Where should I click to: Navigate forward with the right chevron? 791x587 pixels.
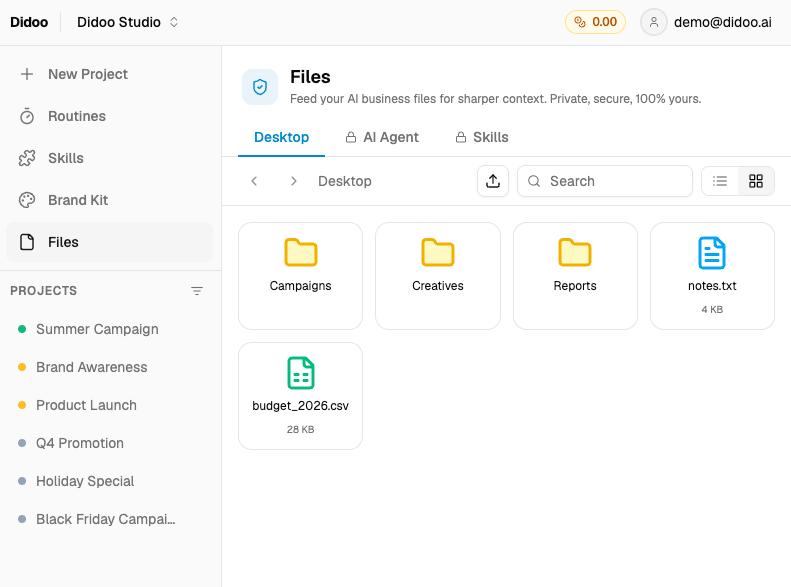pyautogui.click(x=293, y=181)
